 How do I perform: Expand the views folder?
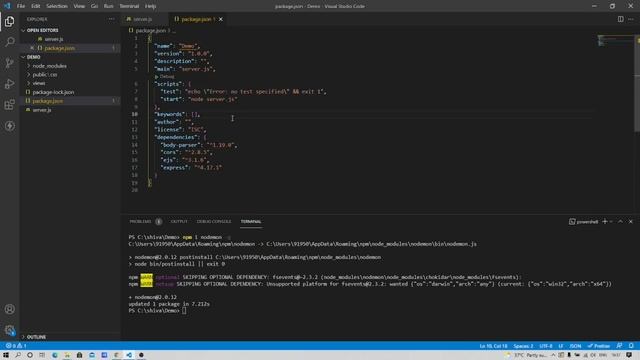(x=39, y=83)
